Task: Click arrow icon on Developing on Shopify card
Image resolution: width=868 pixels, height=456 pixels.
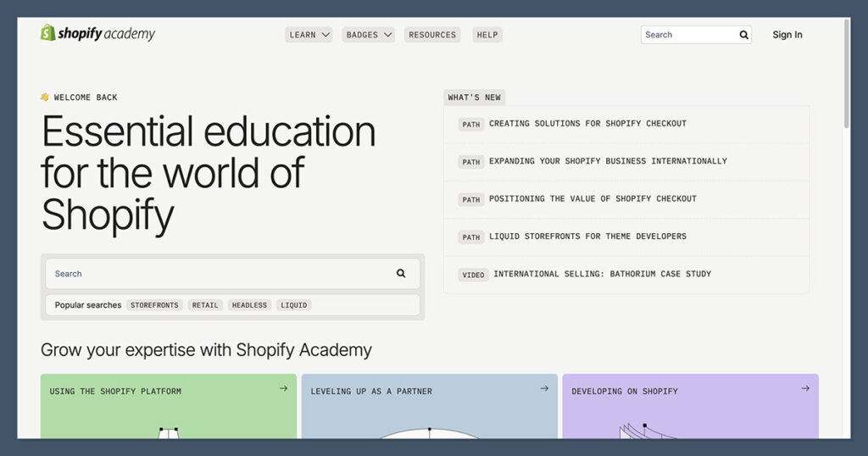Action: [804, 389]
